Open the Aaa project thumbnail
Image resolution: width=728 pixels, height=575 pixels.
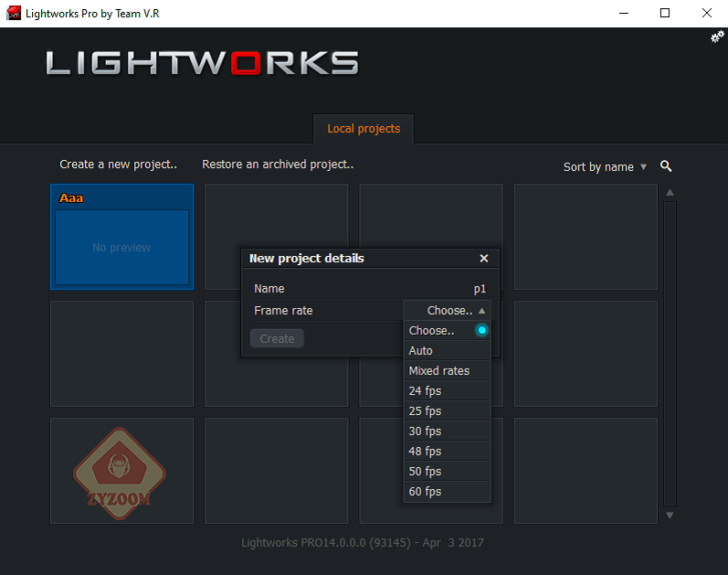click(121, 237)
